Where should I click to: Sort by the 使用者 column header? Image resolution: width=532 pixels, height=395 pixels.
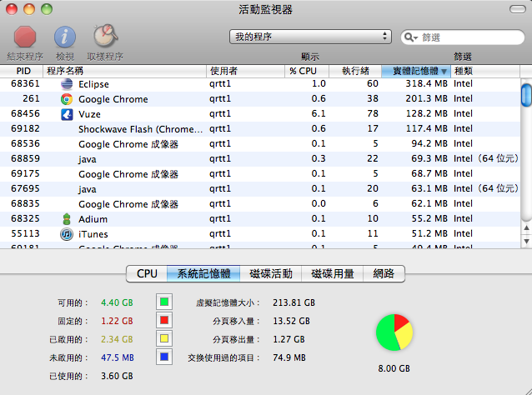point(245,71)
